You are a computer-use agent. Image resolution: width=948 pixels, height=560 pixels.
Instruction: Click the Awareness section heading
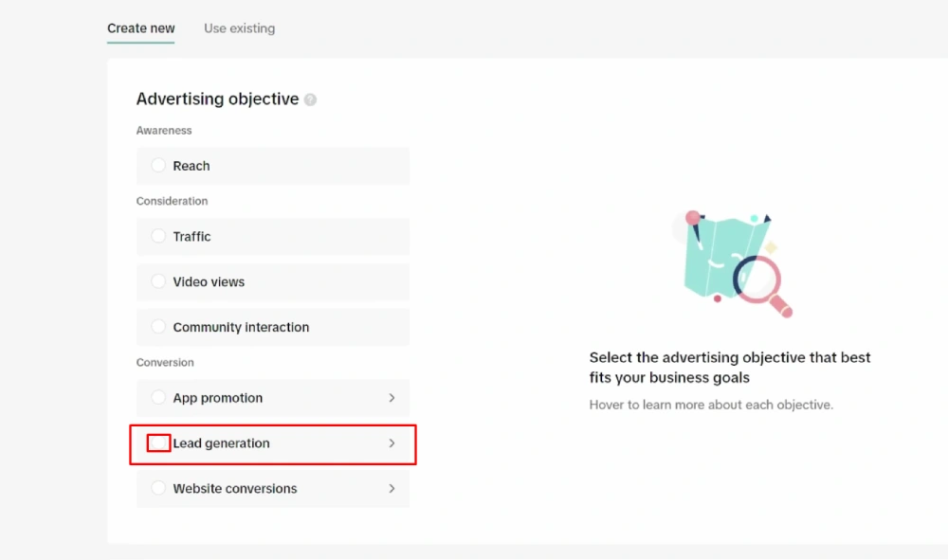[x=164, y=131]
